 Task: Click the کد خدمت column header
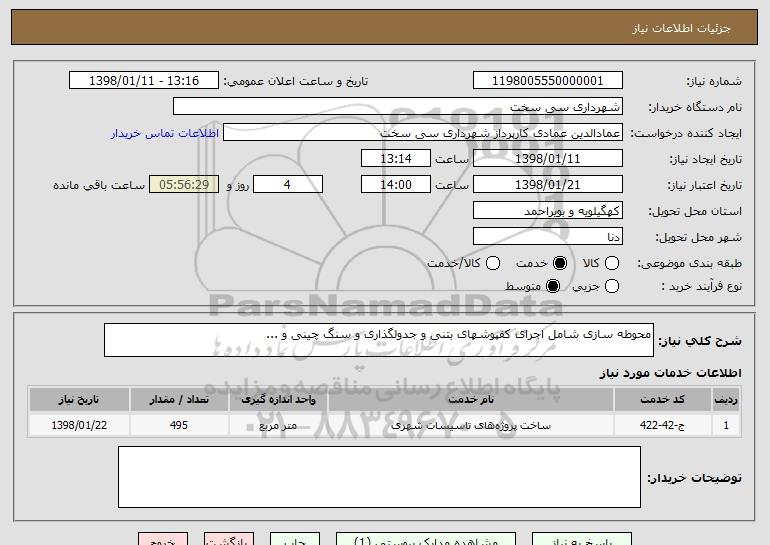pyautogui.click(x=662, y=400)
